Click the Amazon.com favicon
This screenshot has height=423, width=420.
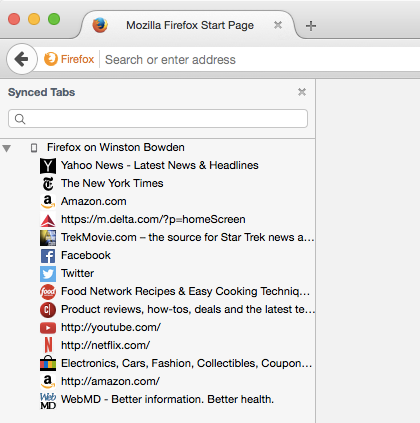coord(48,202)
